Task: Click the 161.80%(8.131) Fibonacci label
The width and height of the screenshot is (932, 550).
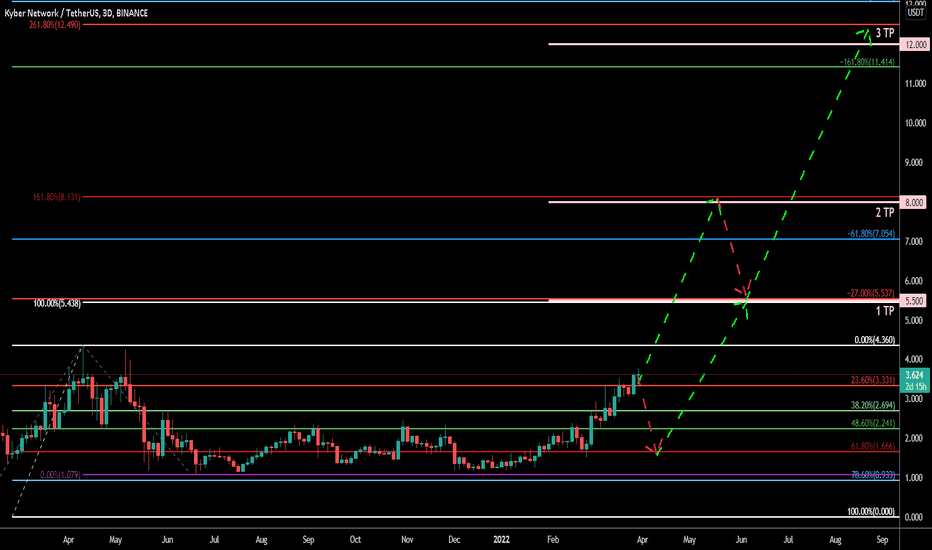Action: pos(56,197)
